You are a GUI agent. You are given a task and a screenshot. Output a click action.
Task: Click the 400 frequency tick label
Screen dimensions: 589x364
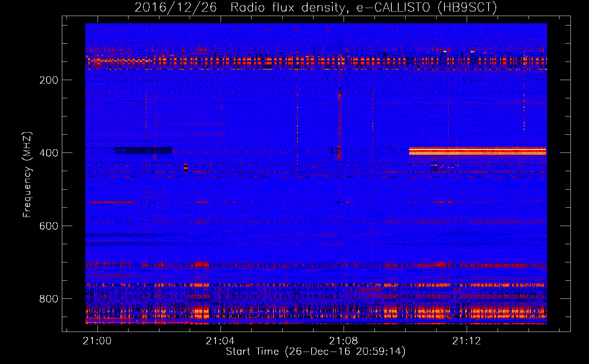coord(48,153)
